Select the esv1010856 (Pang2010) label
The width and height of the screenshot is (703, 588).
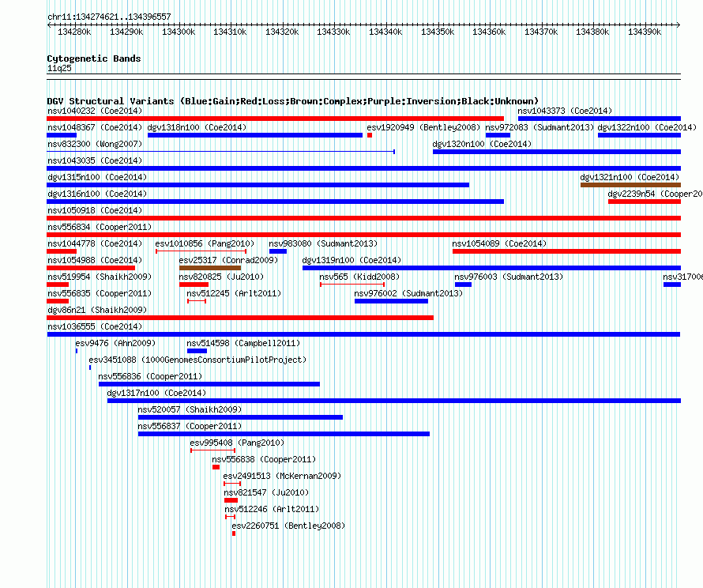click(x=205, y=243)
